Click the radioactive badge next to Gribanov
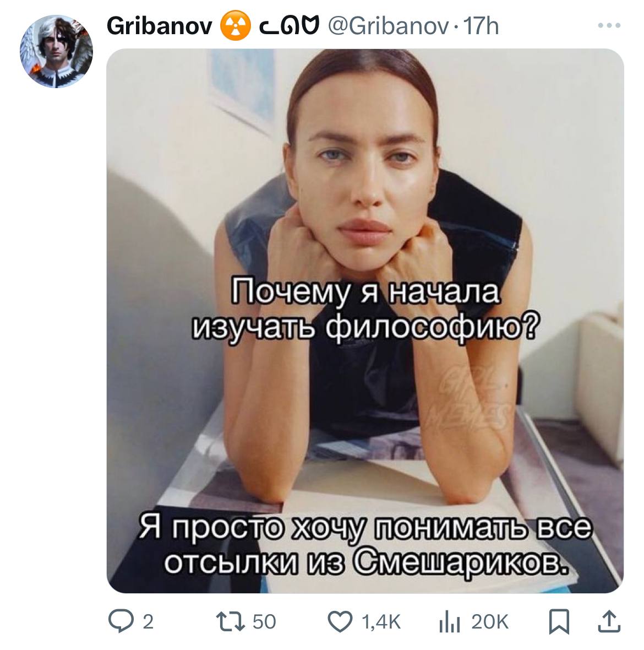Image resolution: width=644 pixels, height=650 pixels. [x=235, y=26]
